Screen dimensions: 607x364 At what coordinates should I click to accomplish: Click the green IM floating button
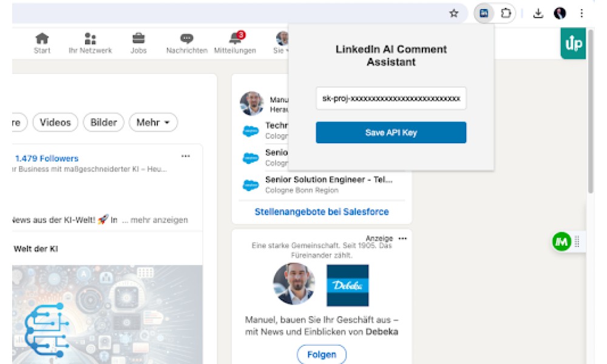coord(561,242)
